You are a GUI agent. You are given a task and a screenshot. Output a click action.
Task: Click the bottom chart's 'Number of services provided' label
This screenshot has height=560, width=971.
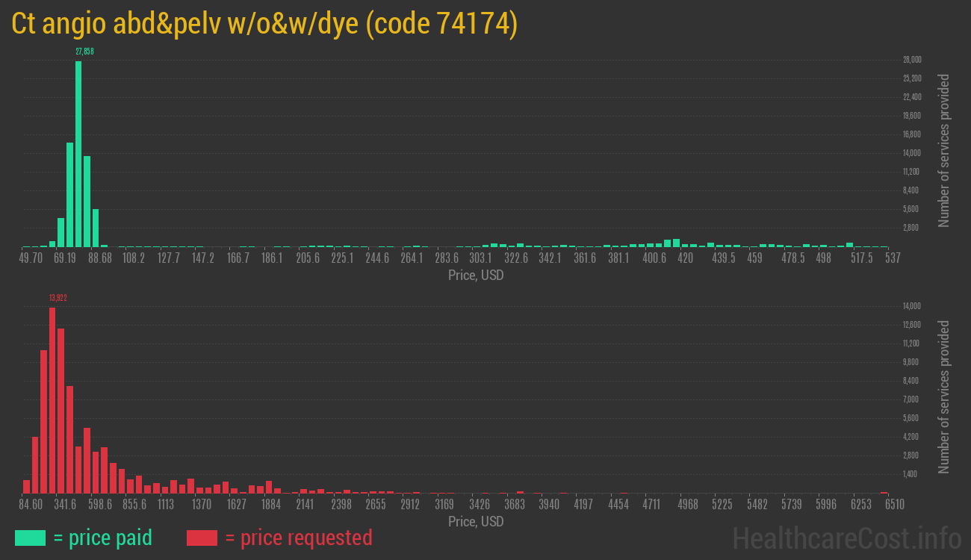pyautogui.click(x=943, y=396)
